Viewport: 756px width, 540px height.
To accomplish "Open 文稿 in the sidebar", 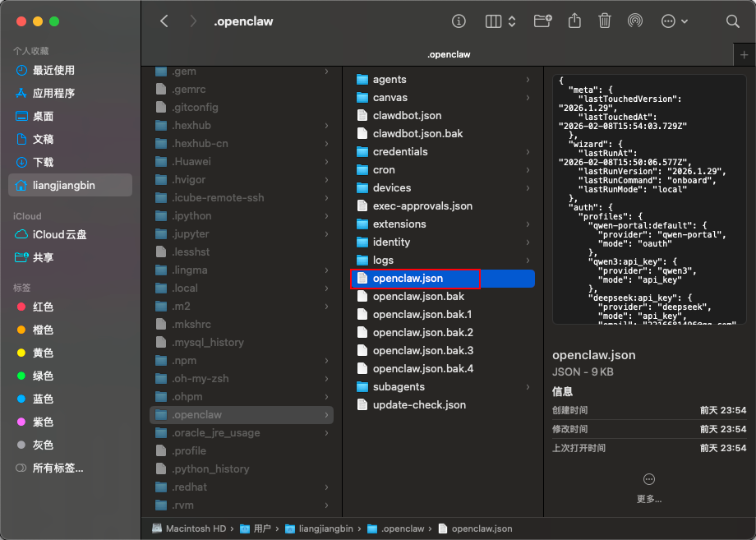I will (71, 140).
